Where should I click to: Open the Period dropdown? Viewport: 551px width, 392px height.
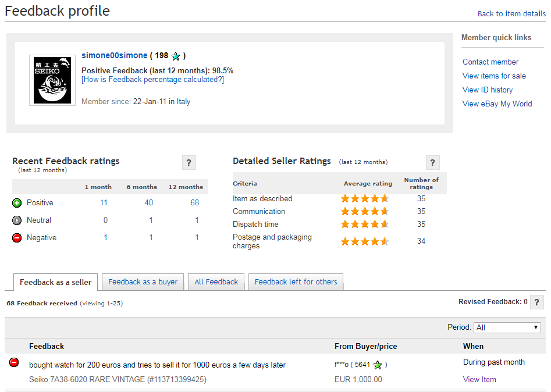[507, 327]
